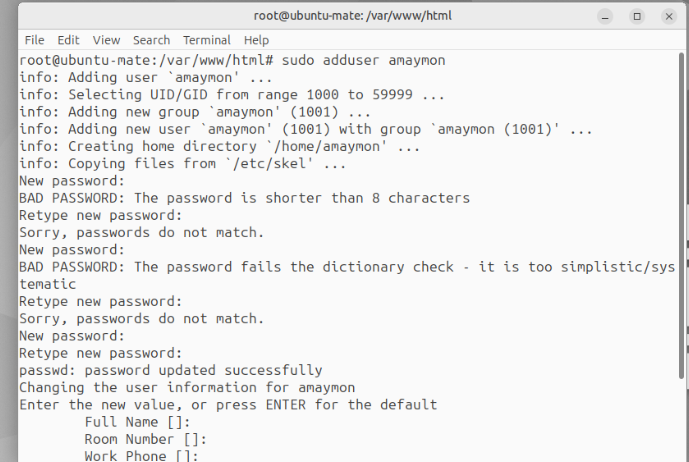Click the Work Phone [] prompt line
Image resolution: width=689 pixels, height=462 pixels.
[x=141, y=455]
